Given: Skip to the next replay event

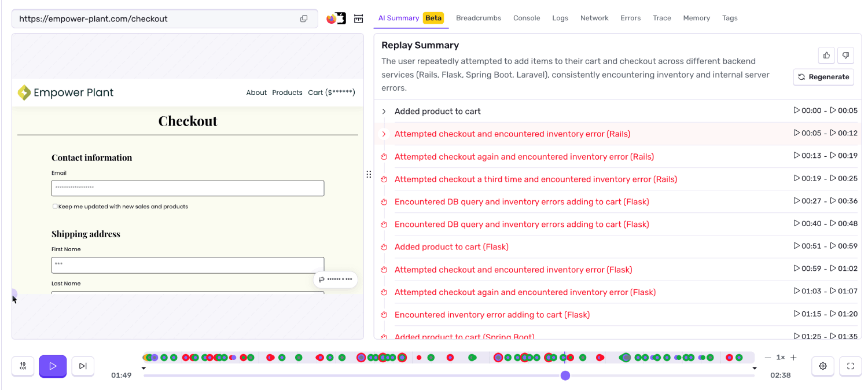Looking at the screenshot, I should tap(83, 366).
